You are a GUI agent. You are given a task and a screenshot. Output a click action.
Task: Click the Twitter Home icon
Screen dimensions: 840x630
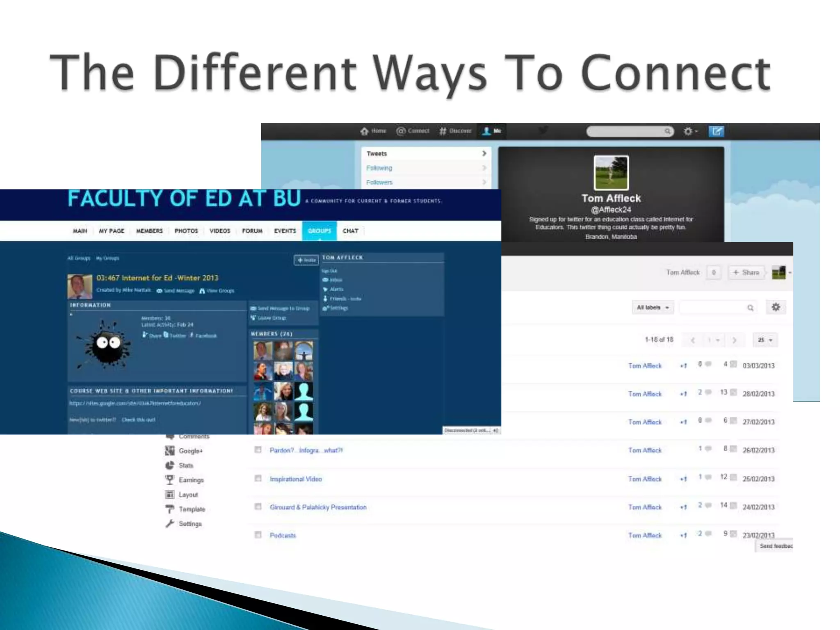pyautogui.click(x=365, y=131)
